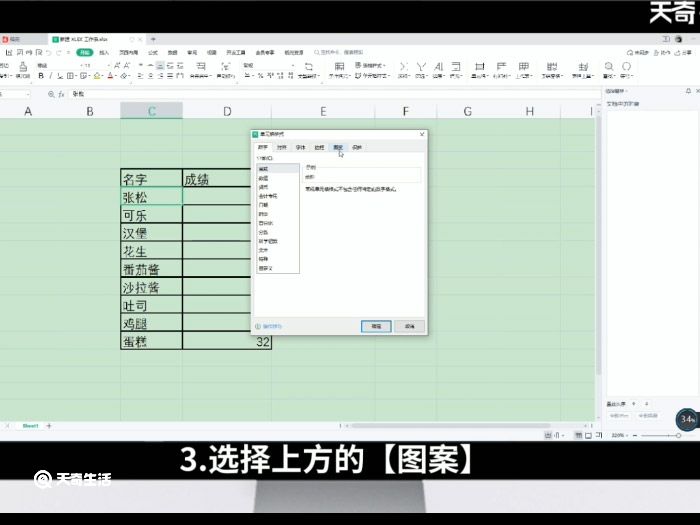Viewport: 700px width, 525px height.
Task: Click the 取消 button in dialog
Action: (409, 326)
